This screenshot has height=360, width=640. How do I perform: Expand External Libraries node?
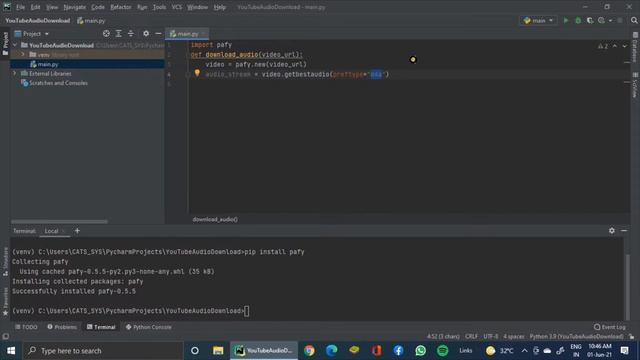click(15, 73)
